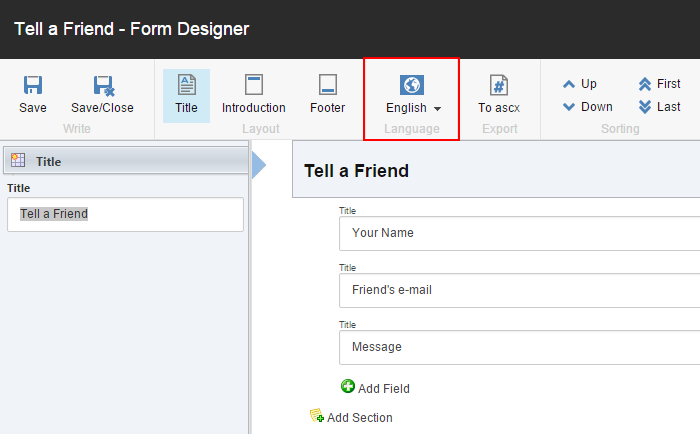Click the Save floppy disk icon
Image resolution: width=700 pixels, height=434 pixels.
33,85
